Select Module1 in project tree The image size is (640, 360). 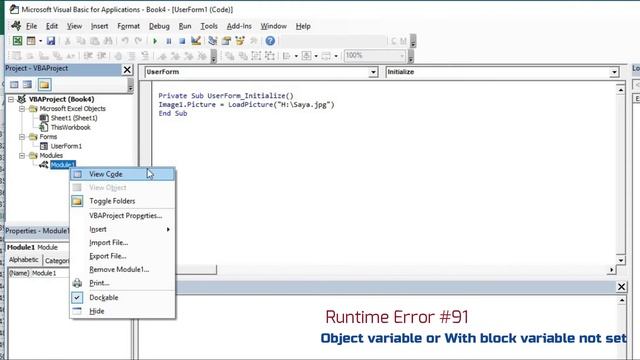pyautogui.click(x=62, y=165)
